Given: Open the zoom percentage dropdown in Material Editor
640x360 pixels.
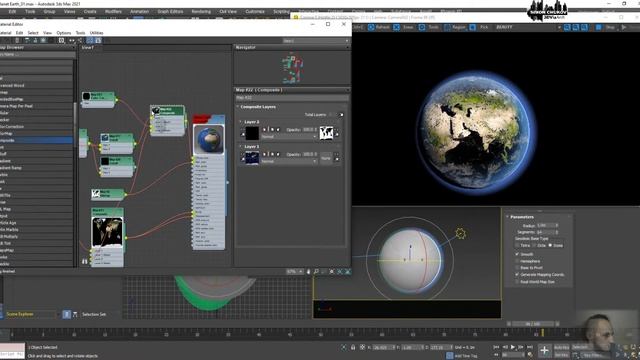Looking at the screenshot, I should [295, 271].
